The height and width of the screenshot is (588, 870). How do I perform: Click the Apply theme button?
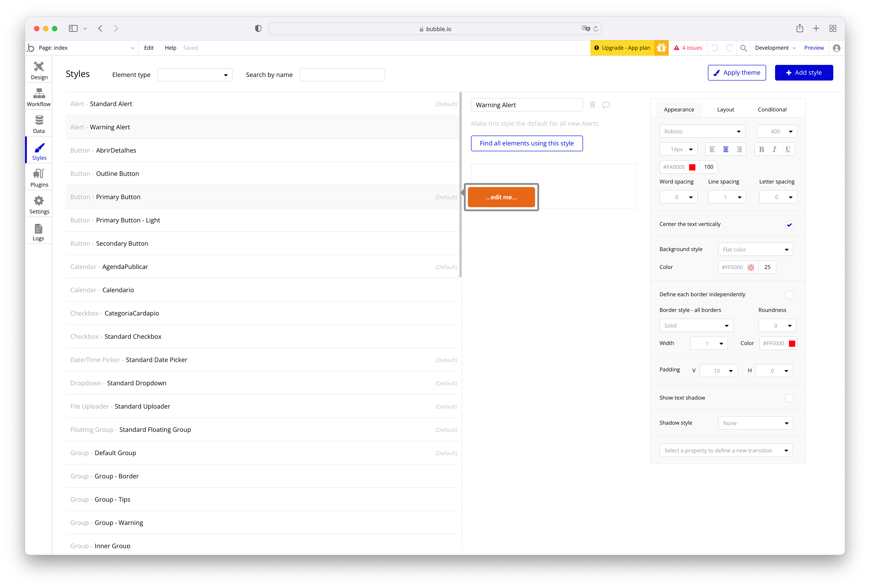pos(736,72)
